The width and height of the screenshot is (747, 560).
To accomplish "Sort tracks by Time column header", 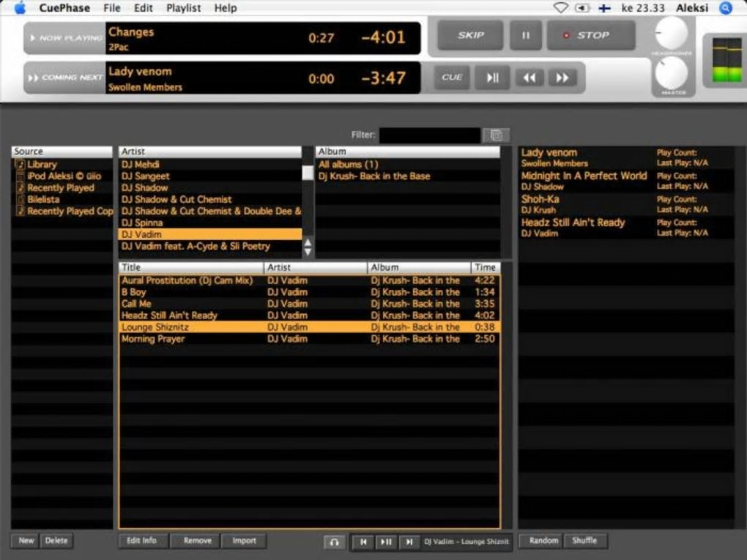I will coord(486,268).
